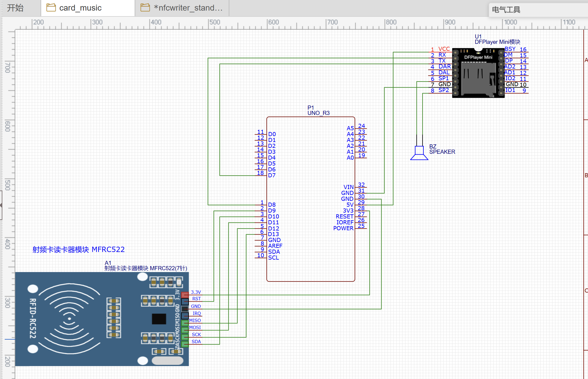Image resolution: width=588 pixels, height=379 pixels.
Task: Select blue text 射频卡读卡器模块 MFRC522
Action: (78, 250)
